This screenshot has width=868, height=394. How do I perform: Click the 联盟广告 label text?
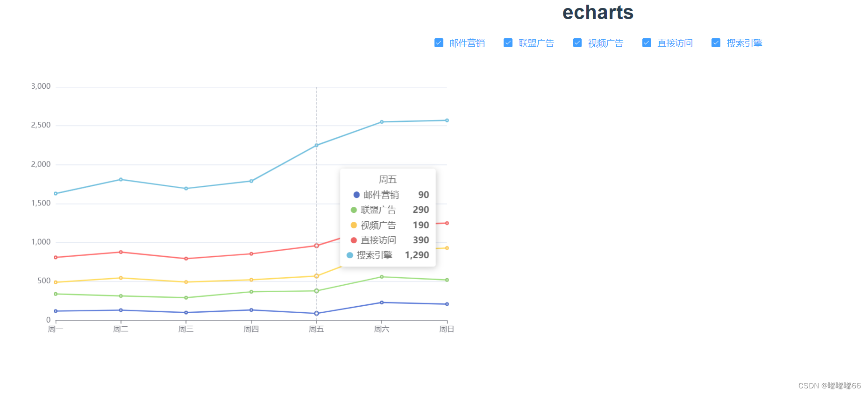point(536,42)
